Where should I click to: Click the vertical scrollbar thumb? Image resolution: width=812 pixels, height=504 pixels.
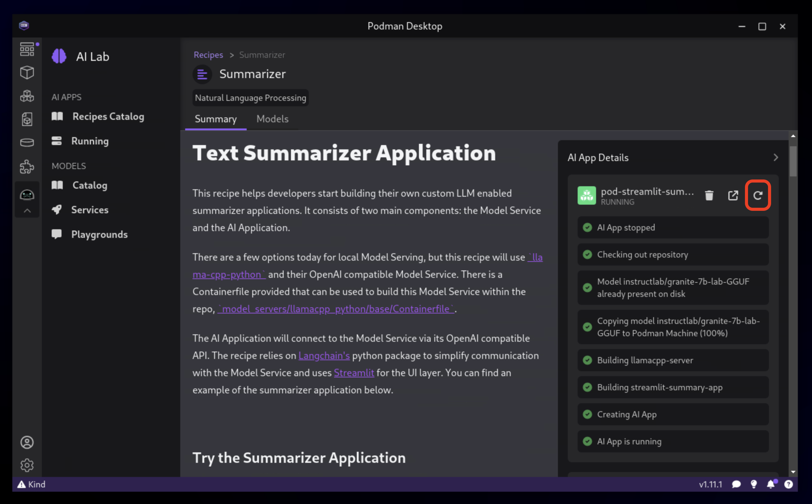coord(793,161)
